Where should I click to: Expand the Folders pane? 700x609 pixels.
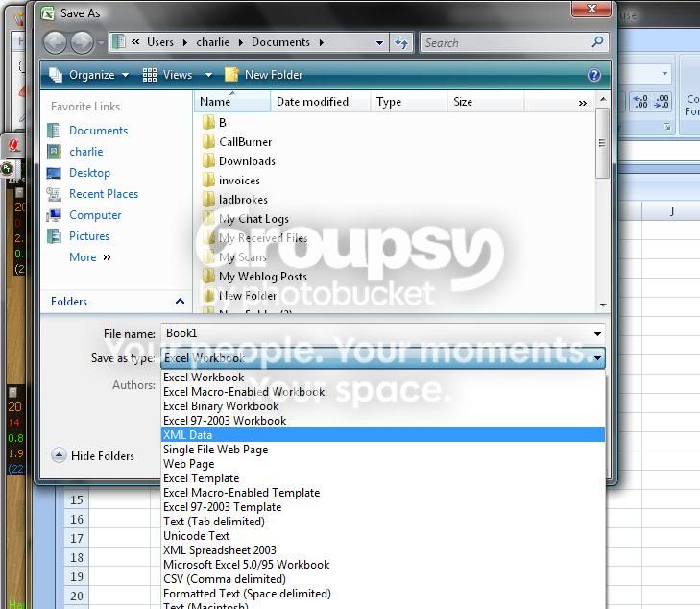tap(180, 302)
